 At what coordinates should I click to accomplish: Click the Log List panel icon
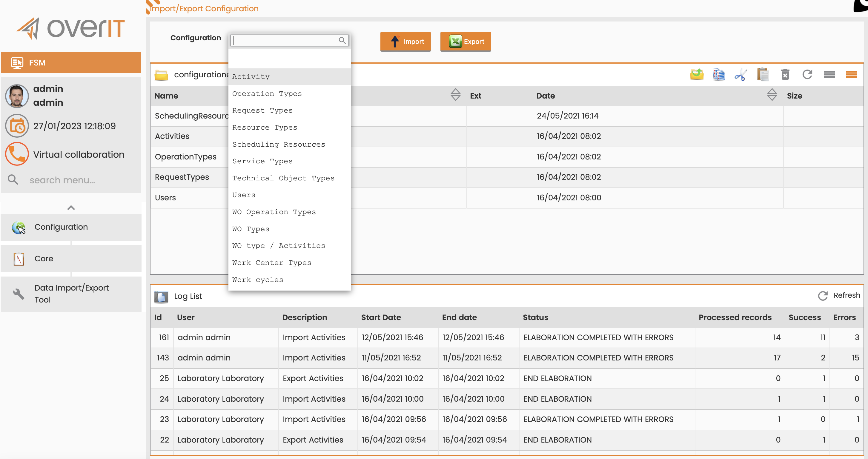(161, 297)
